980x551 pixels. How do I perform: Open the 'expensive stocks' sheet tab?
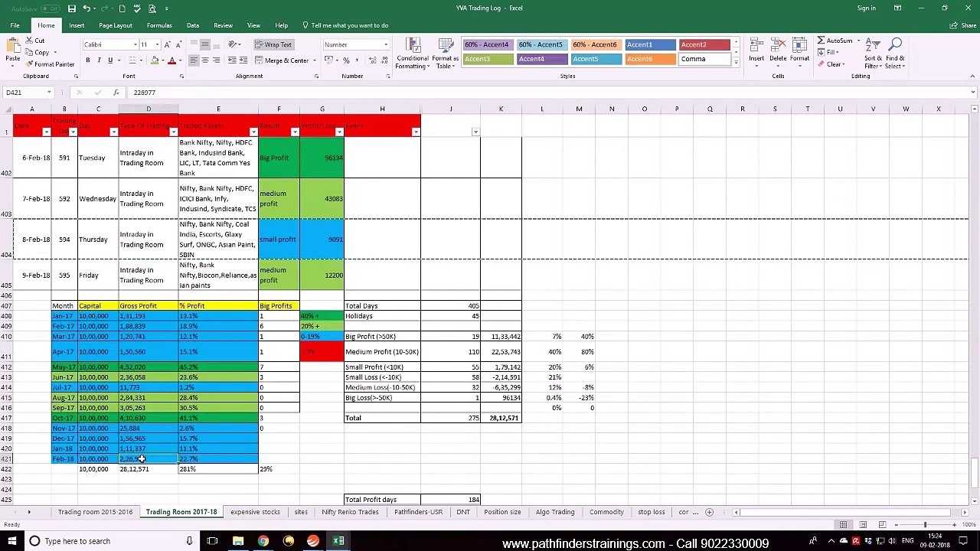[x=255, y=512]
